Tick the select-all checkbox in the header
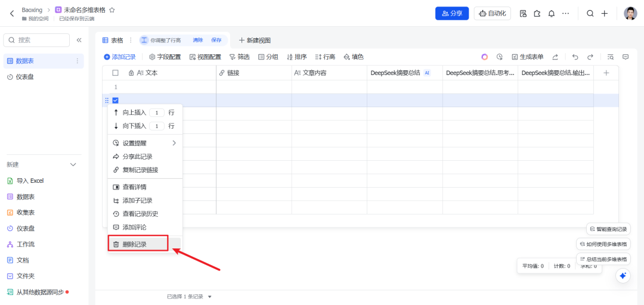Image resolution: width=644 pixels, height=305 pixels. (116, 73)
